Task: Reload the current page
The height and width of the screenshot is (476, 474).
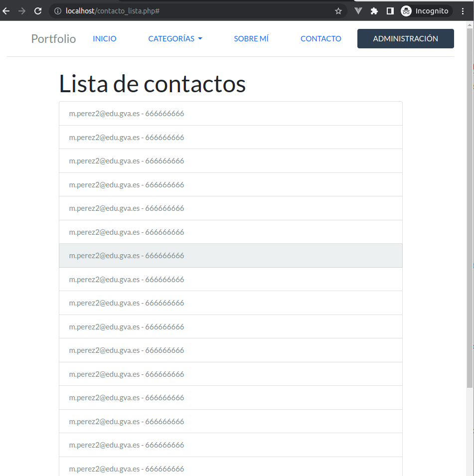Action: [38, 11]
